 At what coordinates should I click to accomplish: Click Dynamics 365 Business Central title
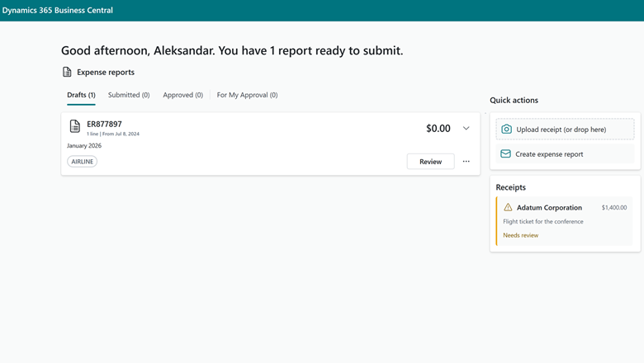click(x=58, y=10)
